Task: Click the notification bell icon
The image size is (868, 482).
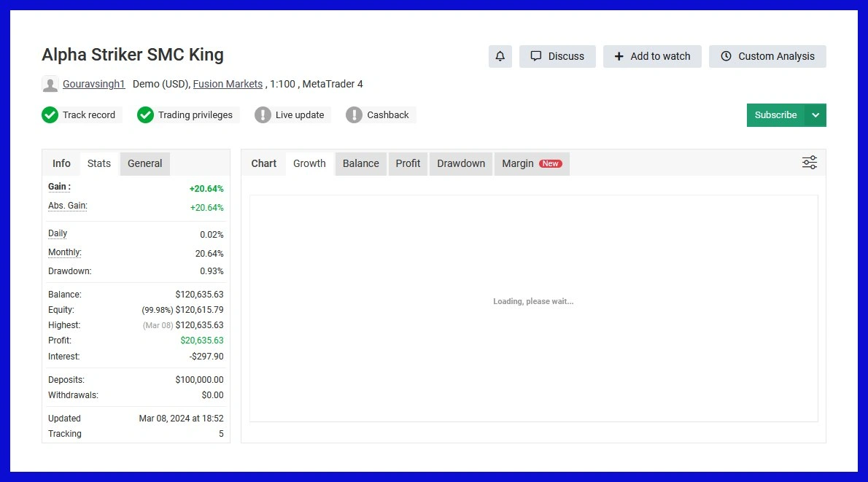Action: 500,56
